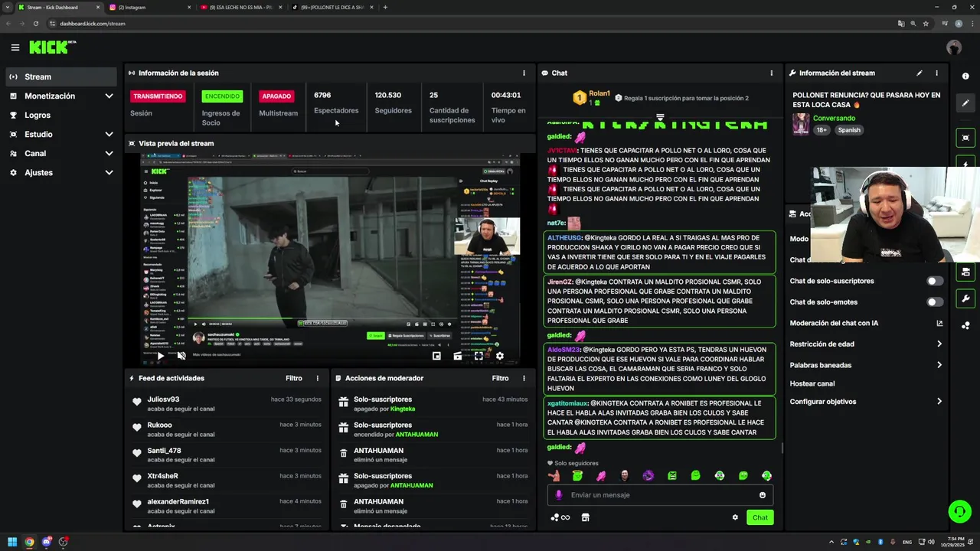Edit stream info with pencil icon
Viewport: 980px width, 551px height.
919,73
